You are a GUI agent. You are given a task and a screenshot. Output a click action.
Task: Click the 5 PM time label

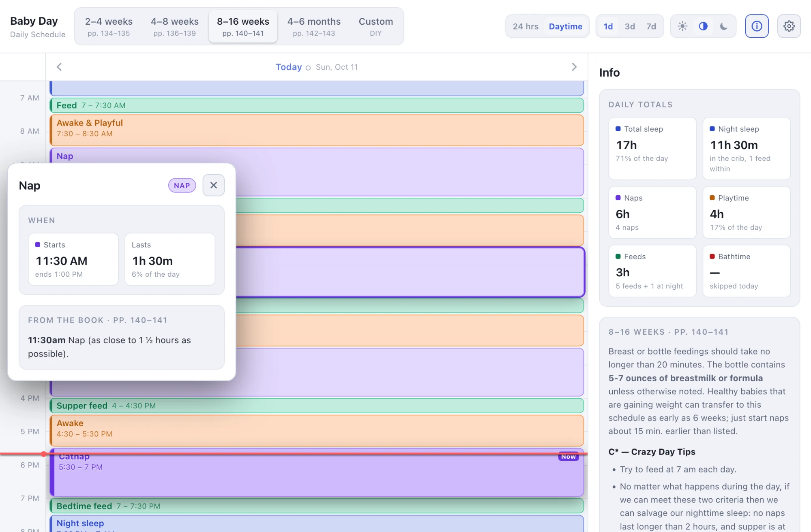(x=30, y=432)
